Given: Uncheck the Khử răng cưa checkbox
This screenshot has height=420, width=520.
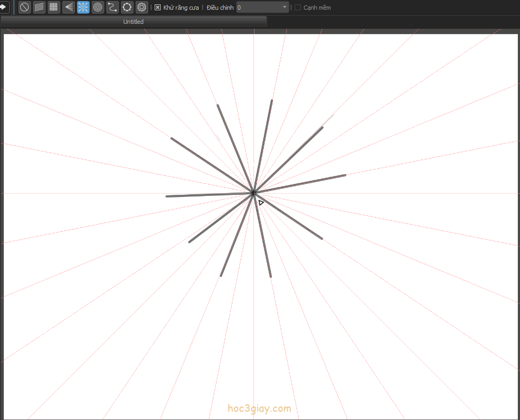Looking at the screenshot, I should tap(157, 8).
